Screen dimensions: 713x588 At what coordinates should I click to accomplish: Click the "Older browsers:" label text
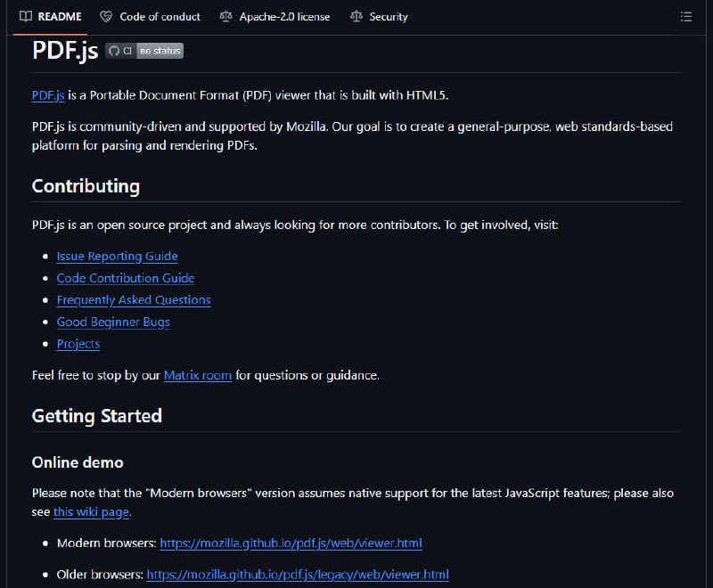[100, 575]
